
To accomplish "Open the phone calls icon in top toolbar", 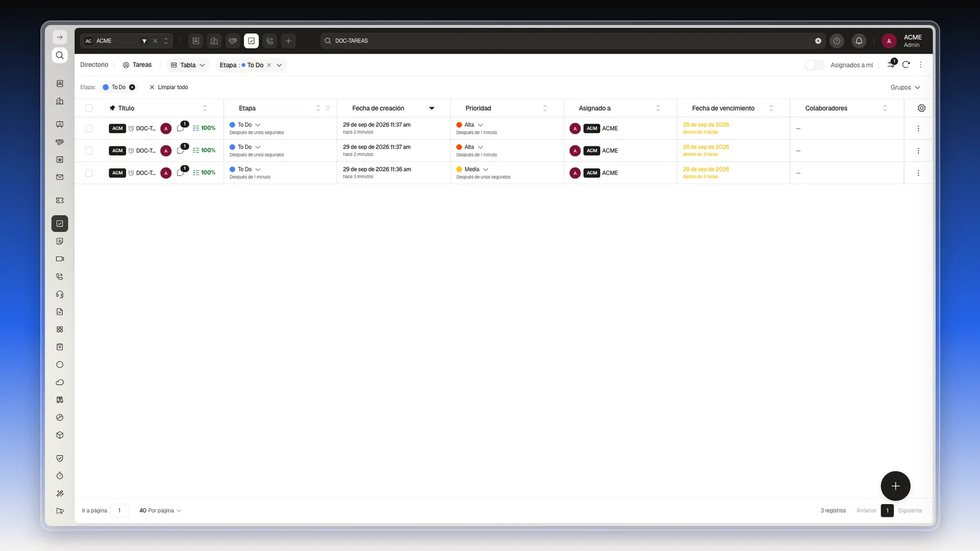I will tap(270, 41).
